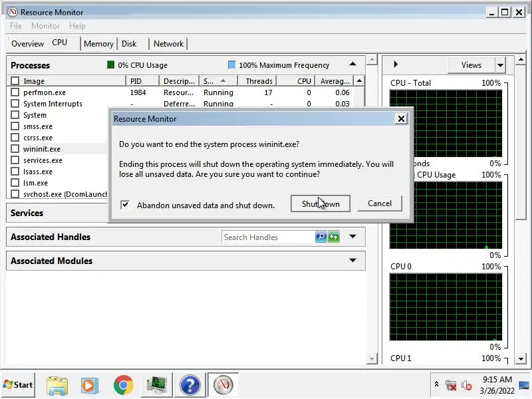
Task: Click the Threads column header
Action: coord(257,81)
